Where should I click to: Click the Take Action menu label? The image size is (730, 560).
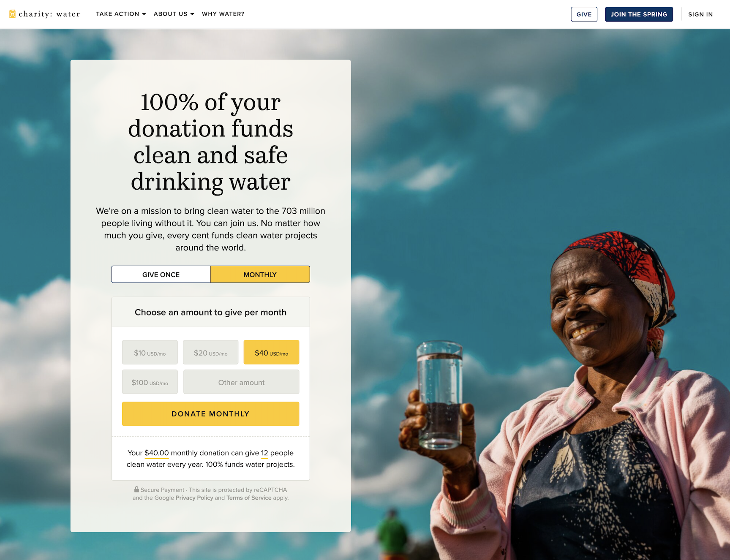[117, 14]
